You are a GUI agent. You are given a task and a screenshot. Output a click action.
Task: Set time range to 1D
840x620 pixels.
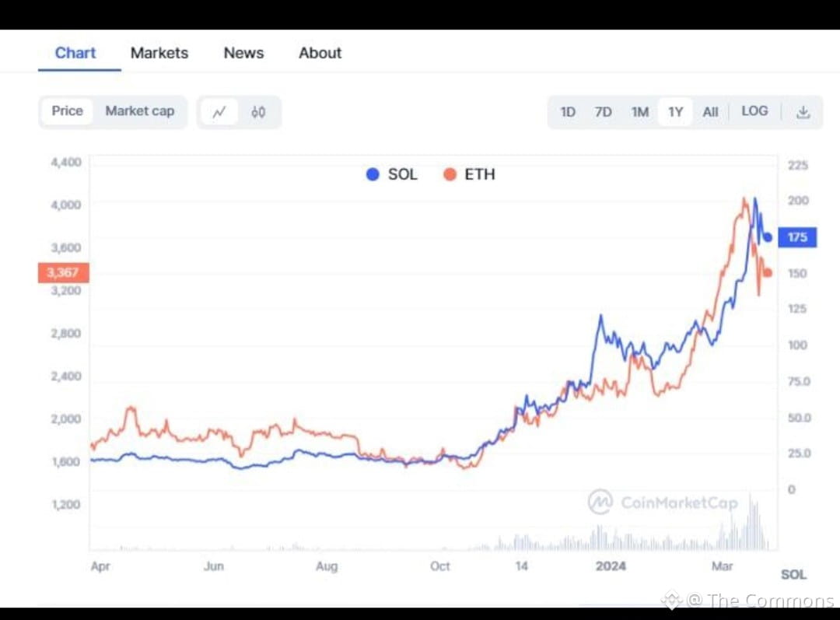568,112
